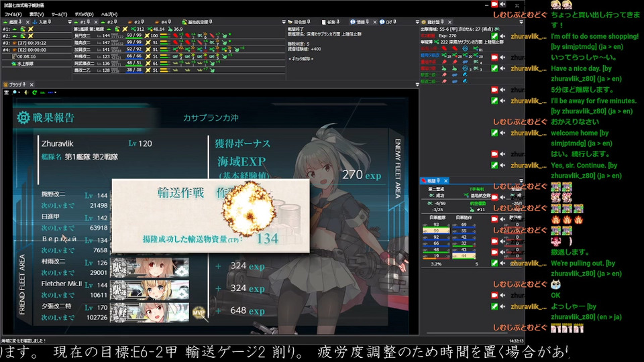Viewport: 644px width, 362px height.
Task: Click green check icon beside "welcome home" message
Action: 494,133
